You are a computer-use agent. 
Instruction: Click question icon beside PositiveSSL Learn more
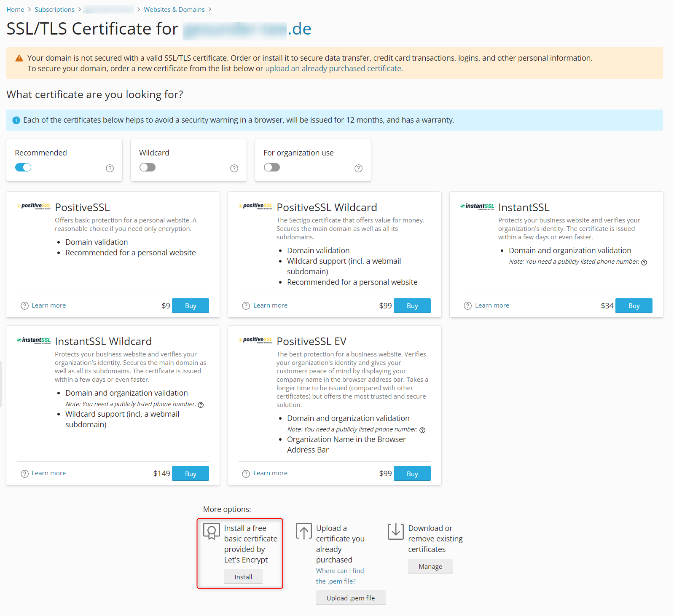(x=24, y=306)
